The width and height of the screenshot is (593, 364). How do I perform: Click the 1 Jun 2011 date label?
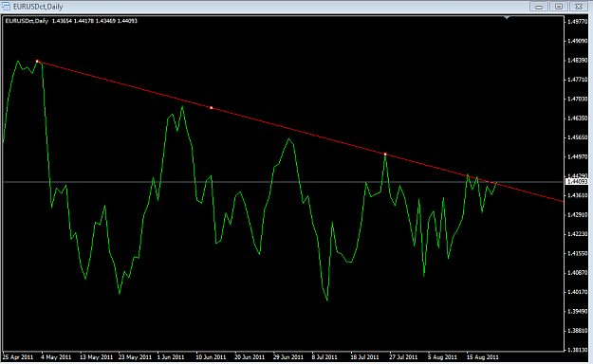tap(171, 357)
